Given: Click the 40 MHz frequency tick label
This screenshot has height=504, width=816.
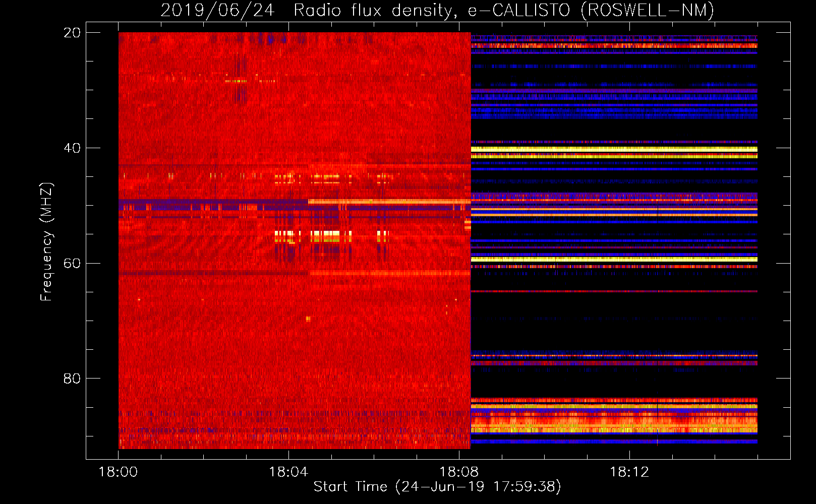Looking at the screenshot, I should [72, 148].
